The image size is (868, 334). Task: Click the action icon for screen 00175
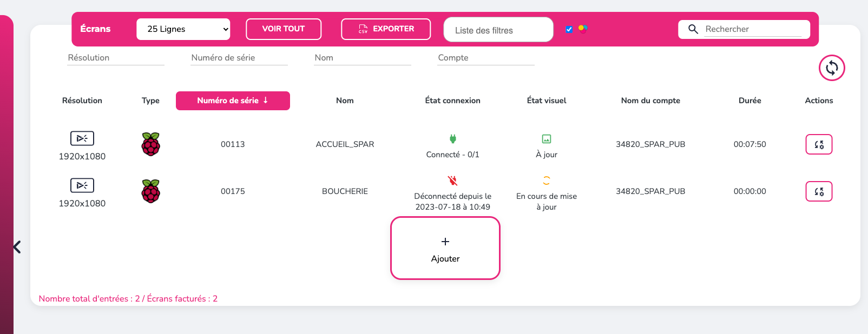coord(819,191)
